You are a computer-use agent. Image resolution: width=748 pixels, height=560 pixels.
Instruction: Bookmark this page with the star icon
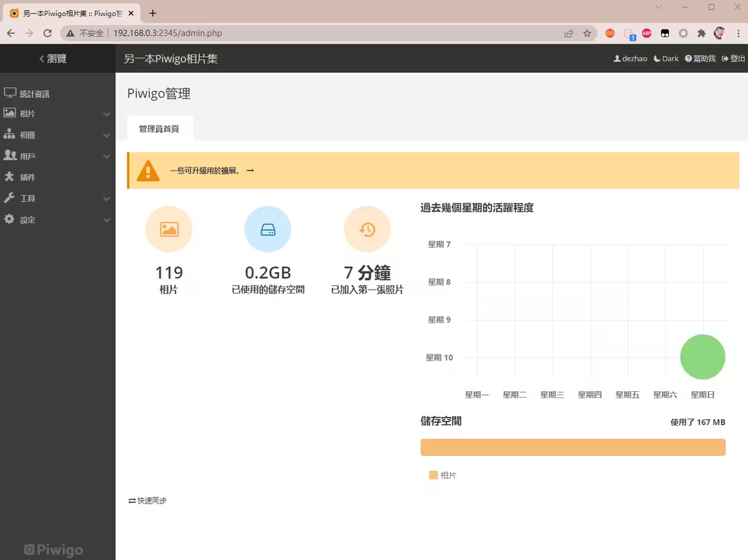(x=587, y=33)
